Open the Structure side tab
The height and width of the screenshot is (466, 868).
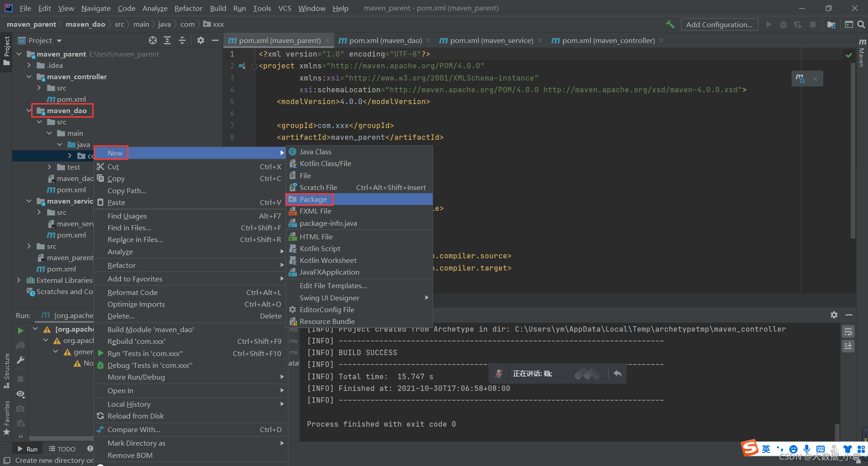6,371
